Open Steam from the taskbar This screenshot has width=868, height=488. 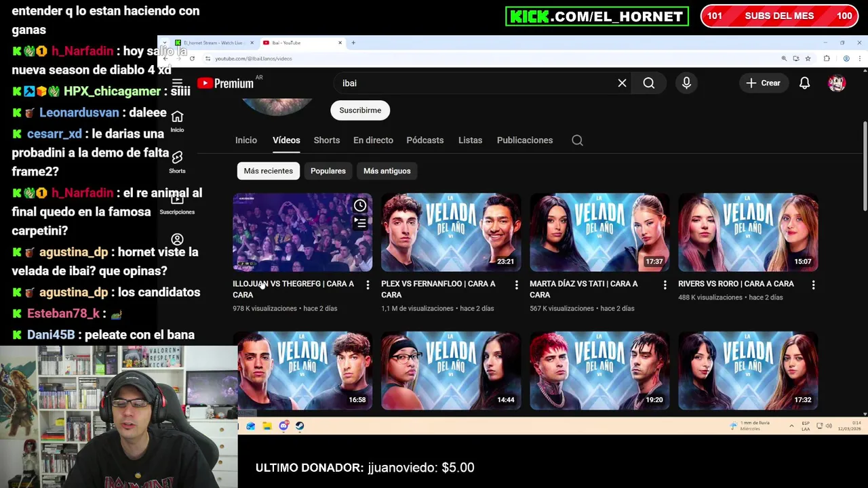coord(300,426)
